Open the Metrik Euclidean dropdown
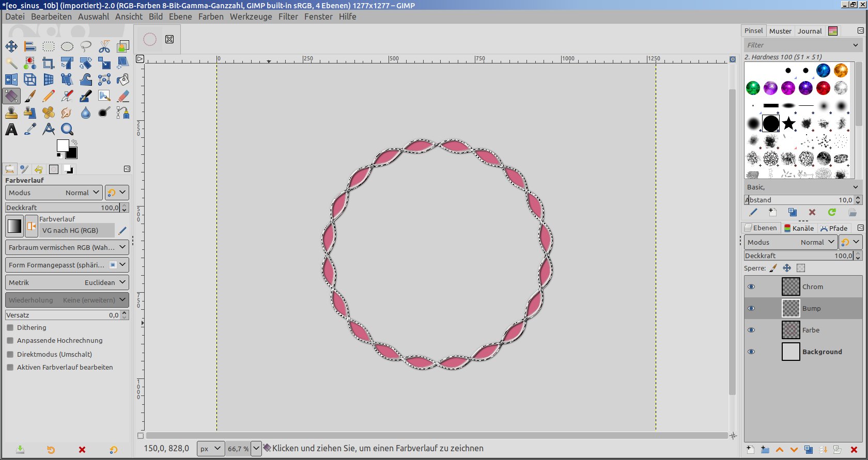The height and width of the screenshot is (460, 868). 67,282
